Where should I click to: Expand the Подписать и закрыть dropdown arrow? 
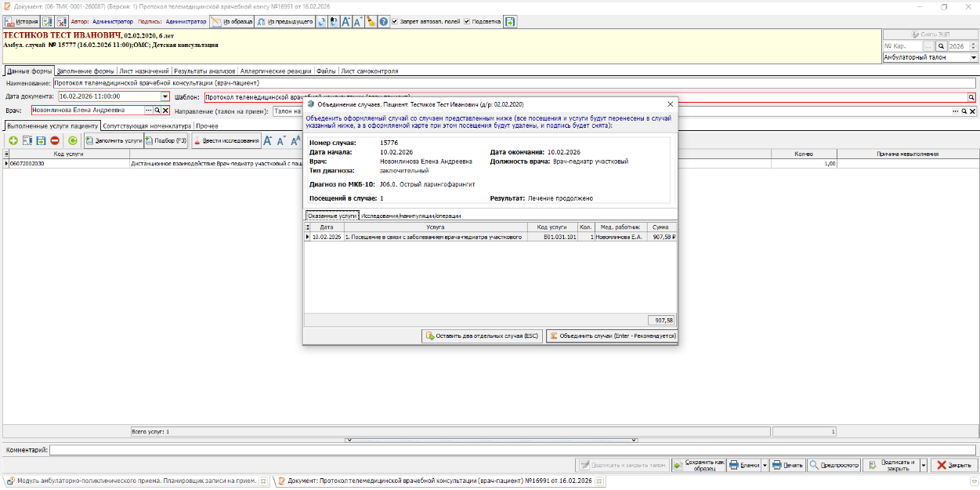(x=924, y=465)
